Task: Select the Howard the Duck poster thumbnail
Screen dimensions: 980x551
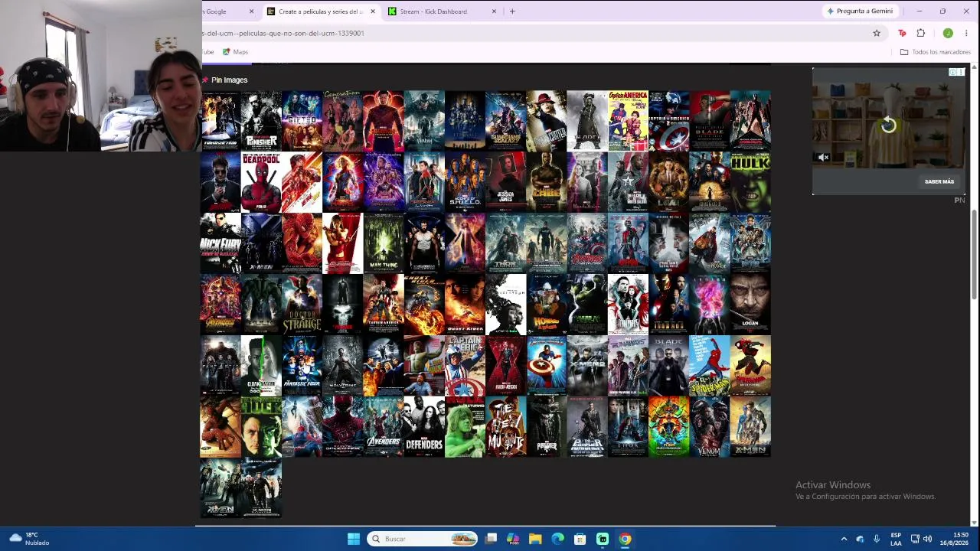Action: [x=547, y=305]
